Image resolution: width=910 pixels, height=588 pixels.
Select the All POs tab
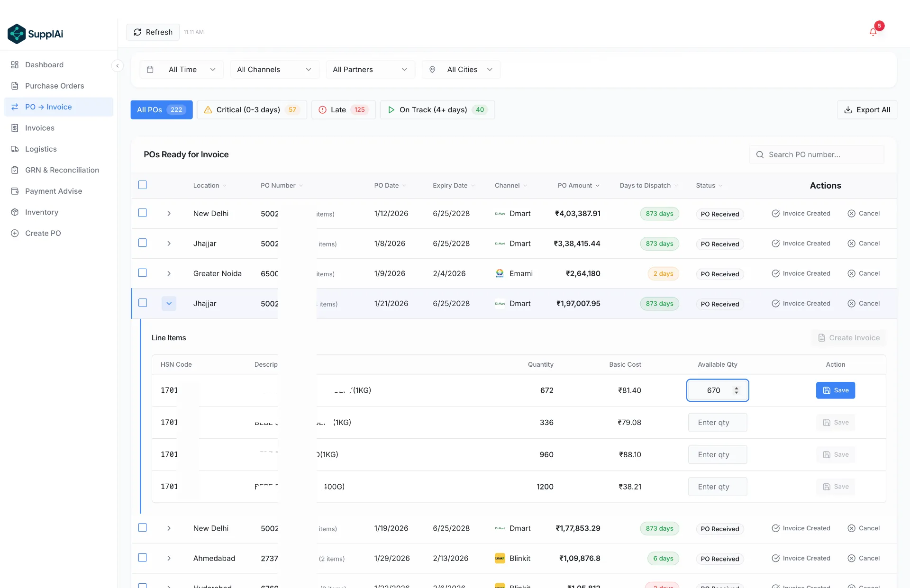162,110
